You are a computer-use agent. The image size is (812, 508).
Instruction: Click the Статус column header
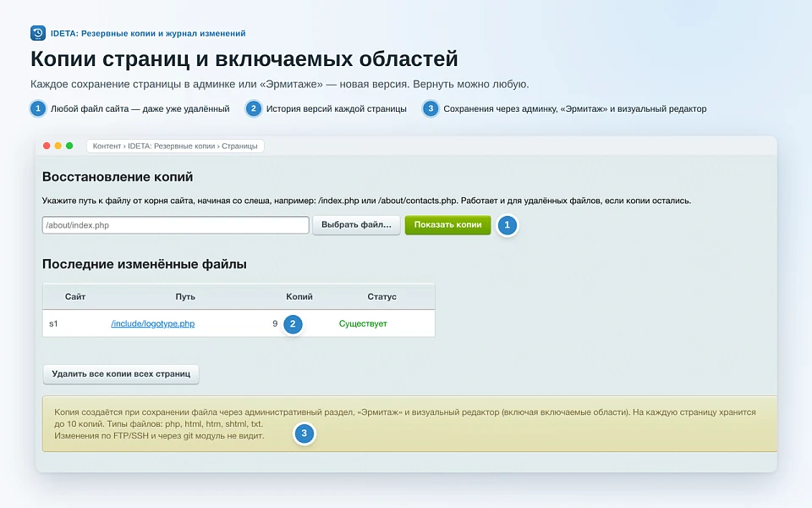(381, 296)
